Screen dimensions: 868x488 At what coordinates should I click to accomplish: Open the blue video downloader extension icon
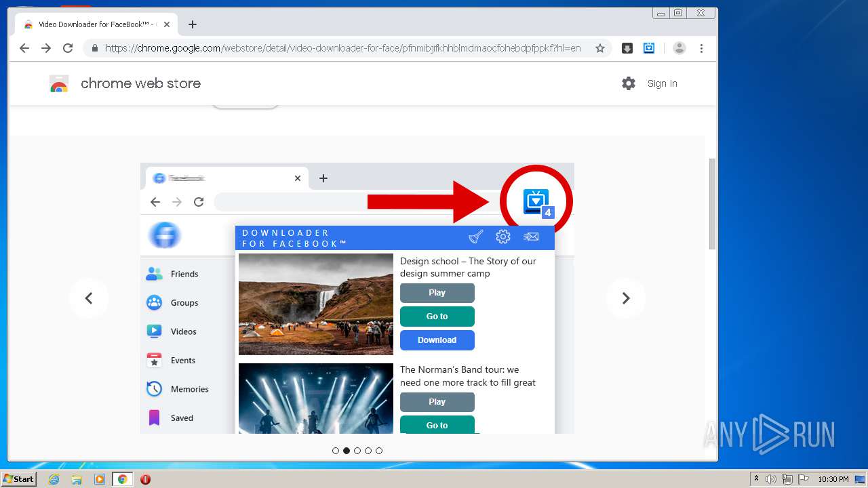pos(649,48)
